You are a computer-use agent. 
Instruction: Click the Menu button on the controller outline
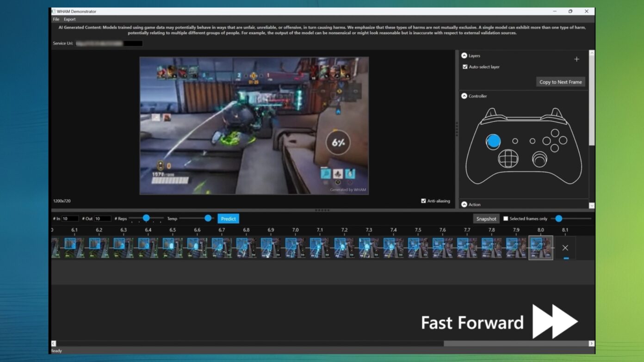click(533, 141)
